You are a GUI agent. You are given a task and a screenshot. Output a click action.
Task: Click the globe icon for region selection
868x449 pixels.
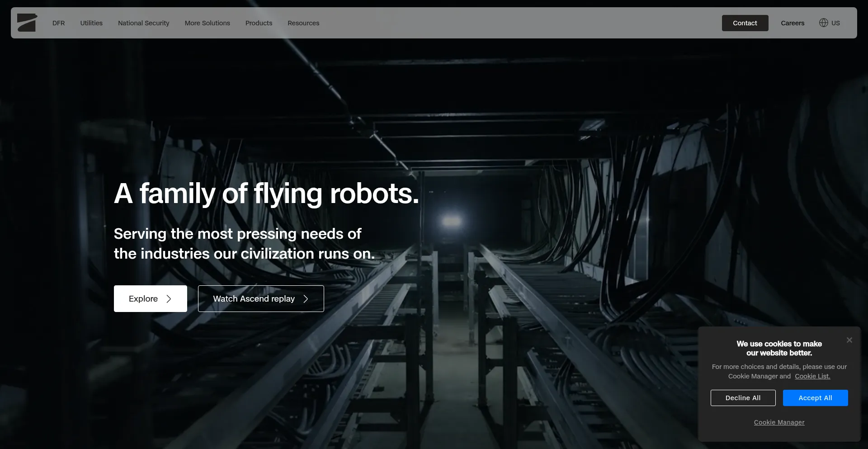tap(823, 23)
